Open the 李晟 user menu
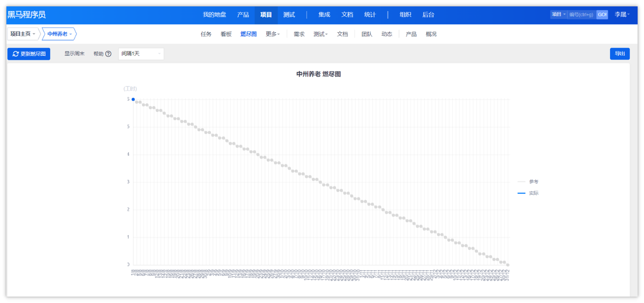The height and width of the screenshot is (303, 644). (622, 15)
